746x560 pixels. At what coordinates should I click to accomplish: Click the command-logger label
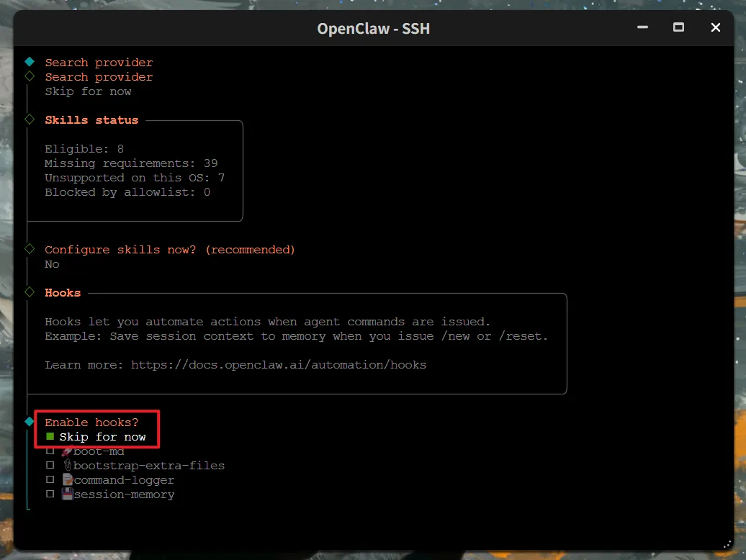tap(124, 480)
